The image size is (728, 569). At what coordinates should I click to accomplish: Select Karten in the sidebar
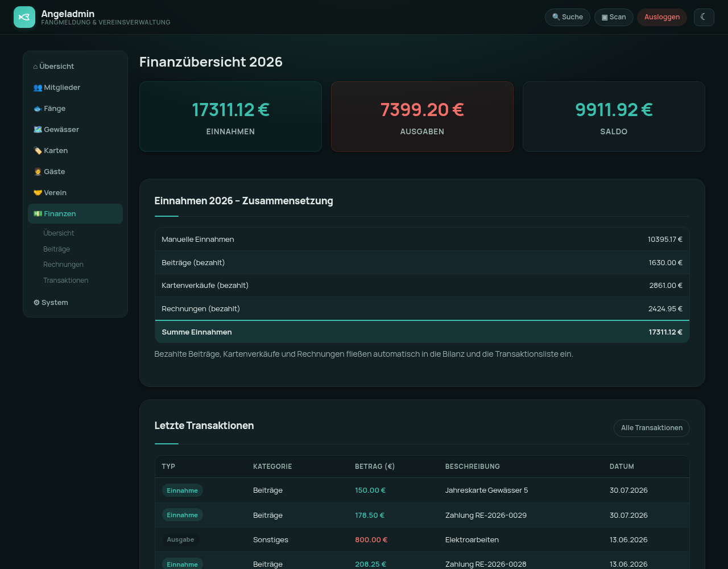(x=75, y=151)
